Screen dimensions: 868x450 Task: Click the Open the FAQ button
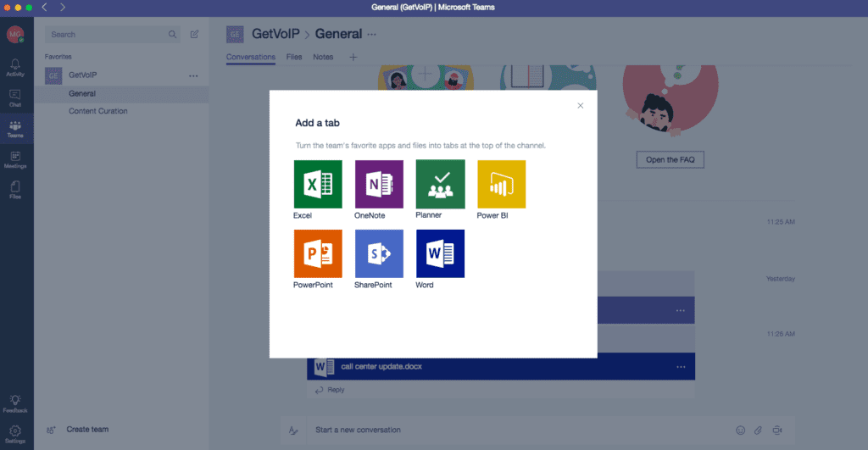click(670, 160)
